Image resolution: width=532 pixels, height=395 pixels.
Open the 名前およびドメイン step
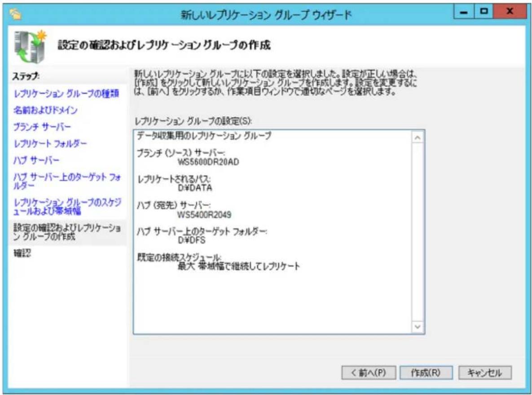pyautogui.click(x=45, y=110)
